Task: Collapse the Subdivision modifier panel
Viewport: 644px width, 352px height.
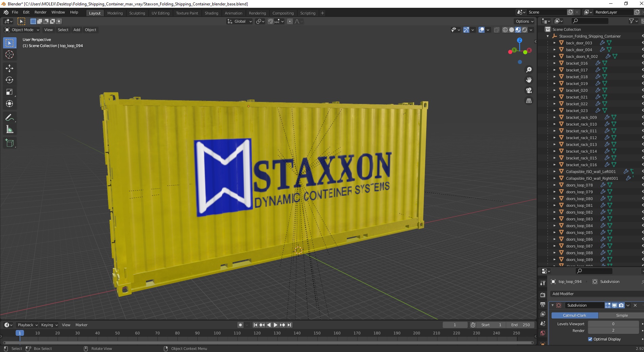Action: (553, 305)
